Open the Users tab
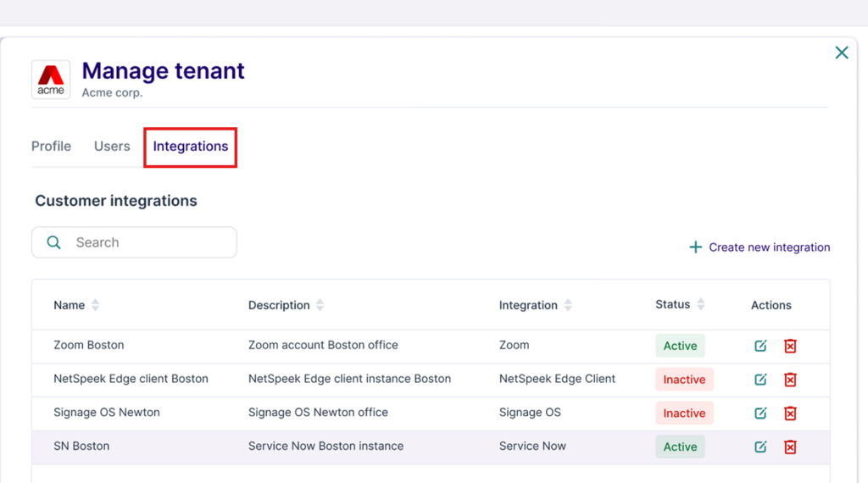Image resolution: width=868 pixels, height=483 pixels. [112, 146]
